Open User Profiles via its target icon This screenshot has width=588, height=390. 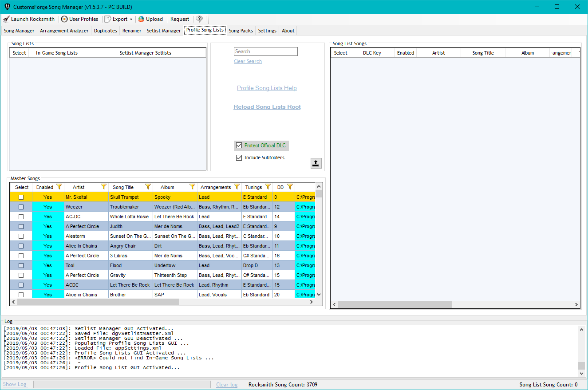tap(64, 19)
